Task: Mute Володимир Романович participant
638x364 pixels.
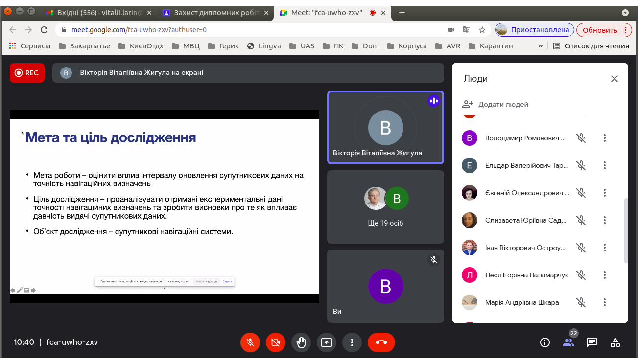Action: coord(581,138)
